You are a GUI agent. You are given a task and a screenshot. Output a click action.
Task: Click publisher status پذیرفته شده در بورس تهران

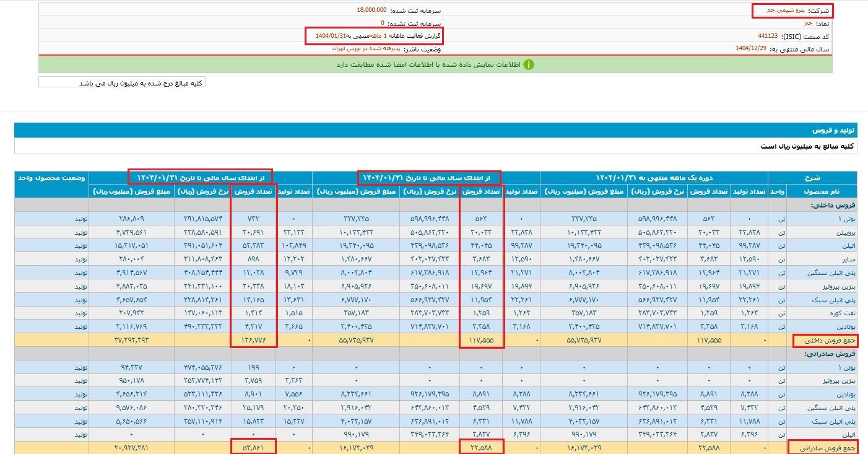[365, 48]
